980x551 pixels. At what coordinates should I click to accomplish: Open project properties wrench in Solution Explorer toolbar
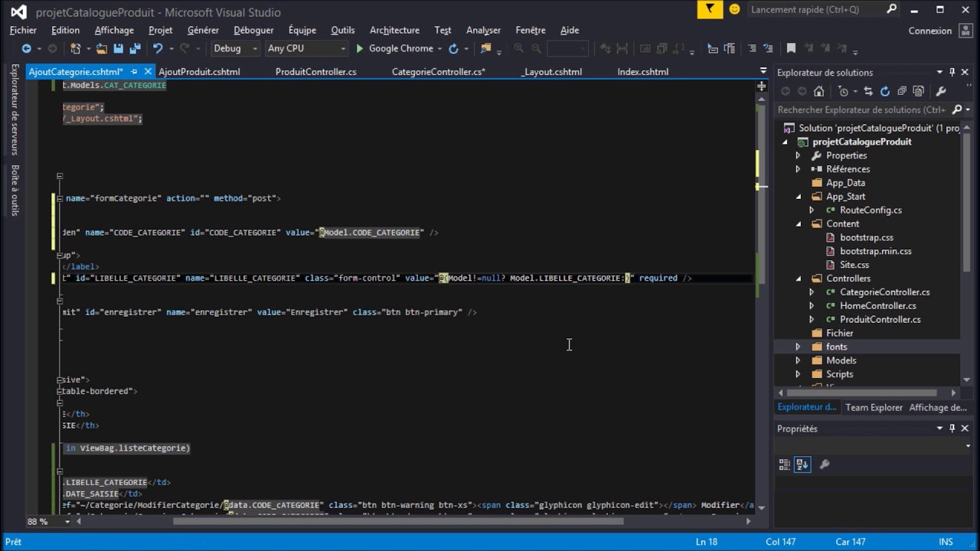(941, 91)
